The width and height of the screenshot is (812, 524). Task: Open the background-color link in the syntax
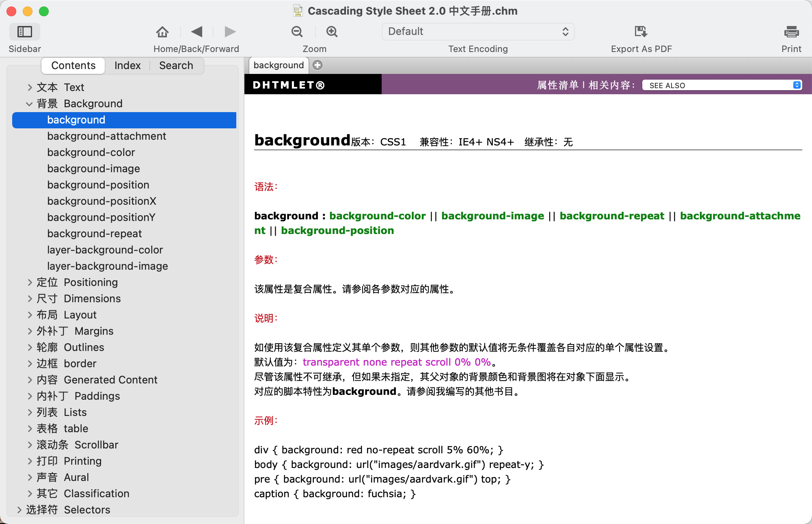[377, 216]
